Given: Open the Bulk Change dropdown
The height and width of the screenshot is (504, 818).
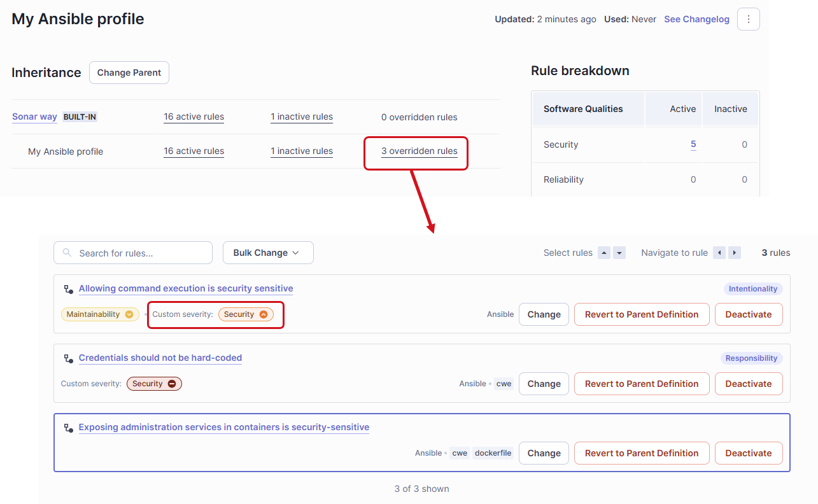Looking at the screenshot, I should (x=267, y=253).
